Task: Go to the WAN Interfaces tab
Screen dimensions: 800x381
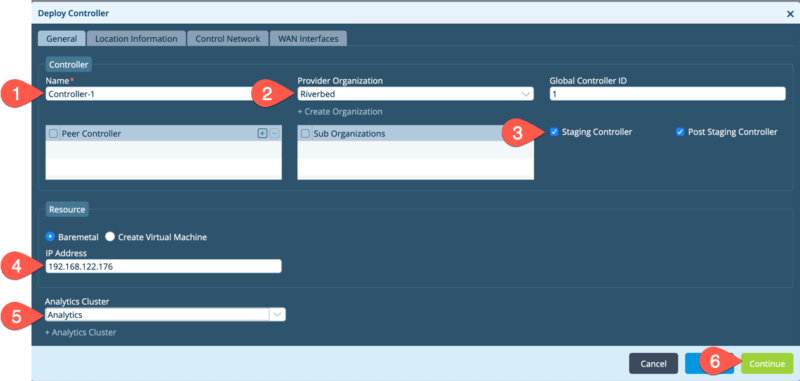Action: [308, 39]
